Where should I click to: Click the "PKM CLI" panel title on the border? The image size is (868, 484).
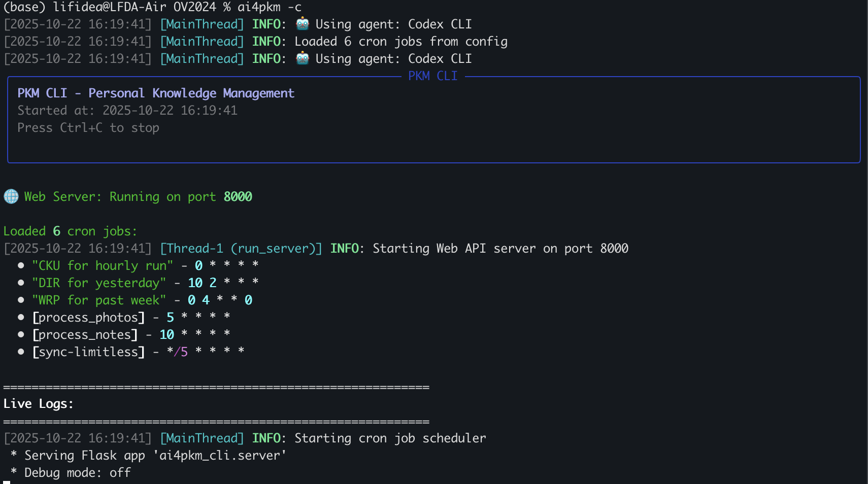432,76
